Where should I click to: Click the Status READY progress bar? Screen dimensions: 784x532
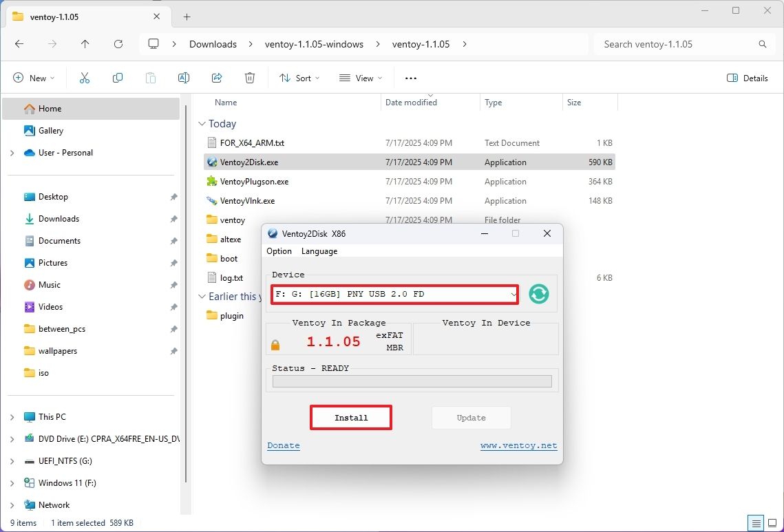[411, 381]
